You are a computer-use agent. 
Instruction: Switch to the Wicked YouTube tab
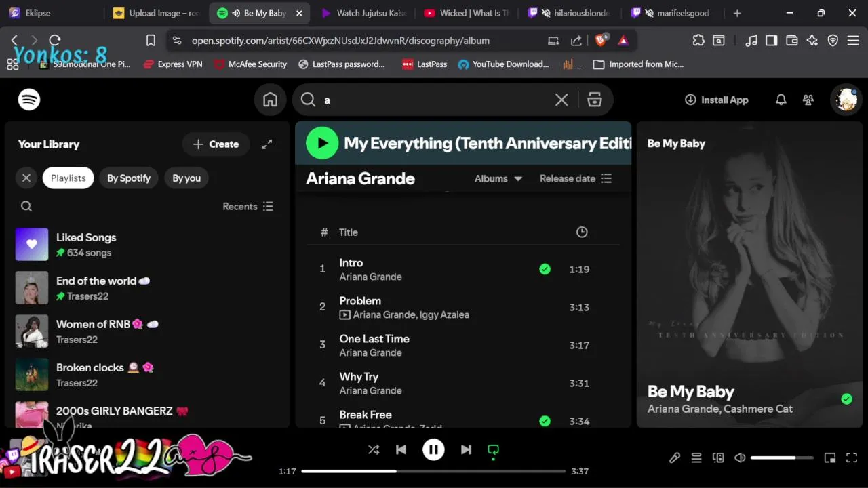click(467, 13)
